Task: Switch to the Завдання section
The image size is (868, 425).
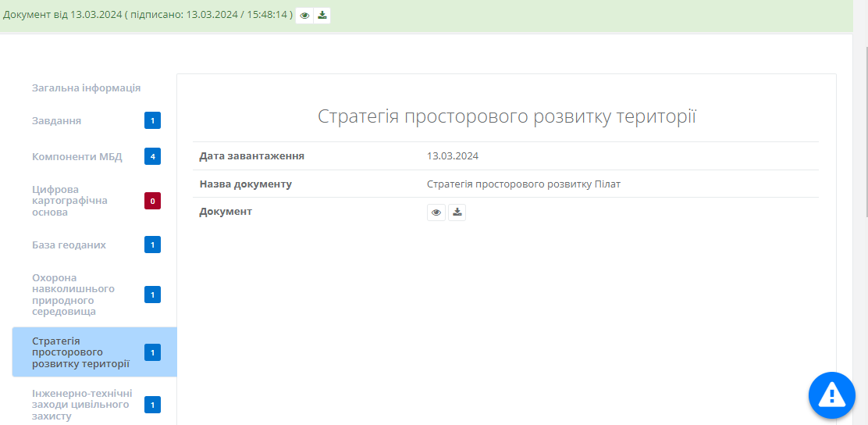Action: [x=56, y=121]
